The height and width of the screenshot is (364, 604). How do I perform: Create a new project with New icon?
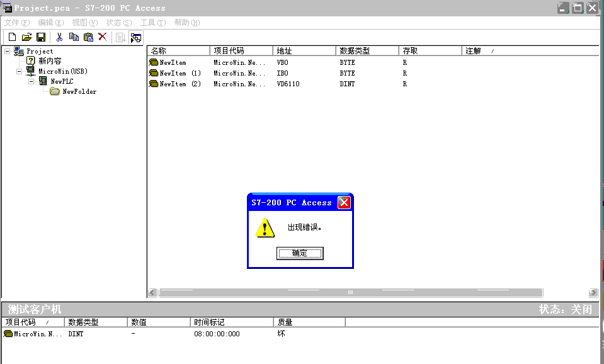pyautogui.click(x=13, y=37)
